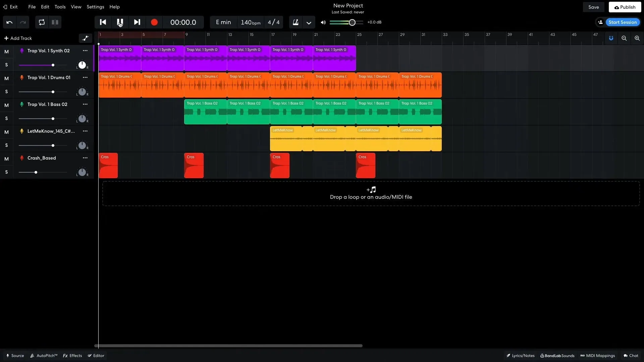Click the Save button
Viewport: 644px width, 362px height.
pyautogui.click(x=593, y=7)
